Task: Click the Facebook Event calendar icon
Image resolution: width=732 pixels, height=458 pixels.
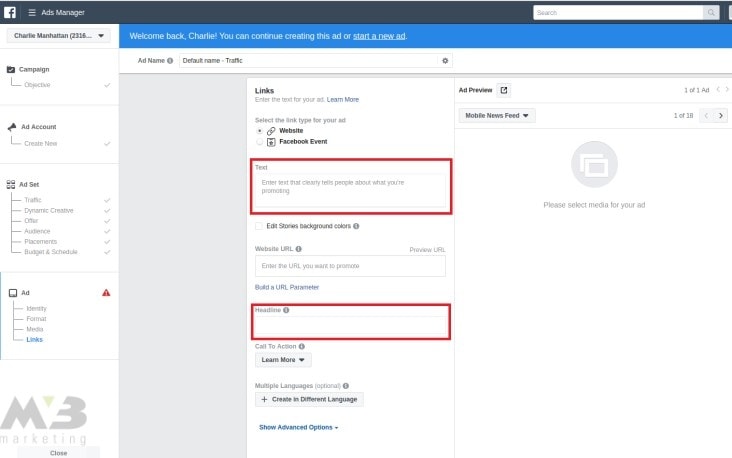Action: click(271, 142)
